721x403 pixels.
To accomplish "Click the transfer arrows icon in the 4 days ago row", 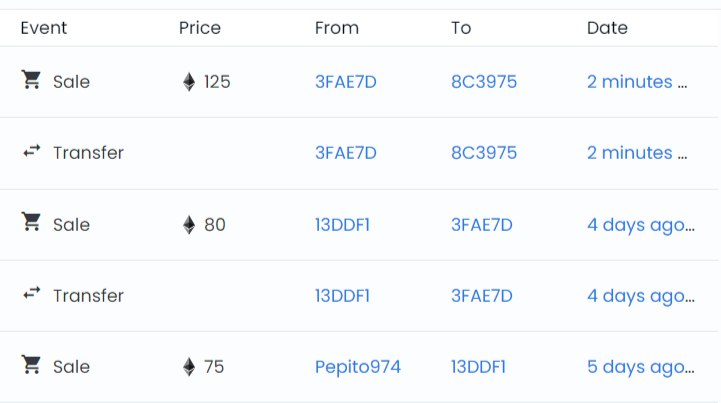I will 32,294.
